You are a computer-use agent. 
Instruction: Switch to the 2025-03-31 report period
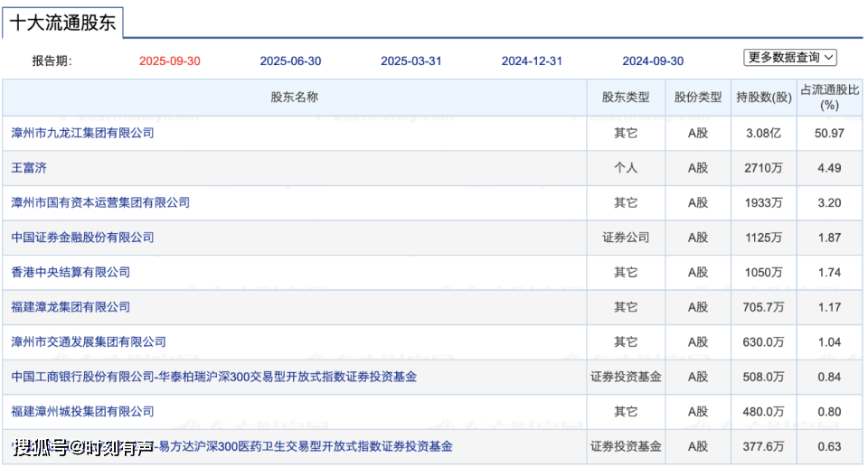[x=411, y=61]
